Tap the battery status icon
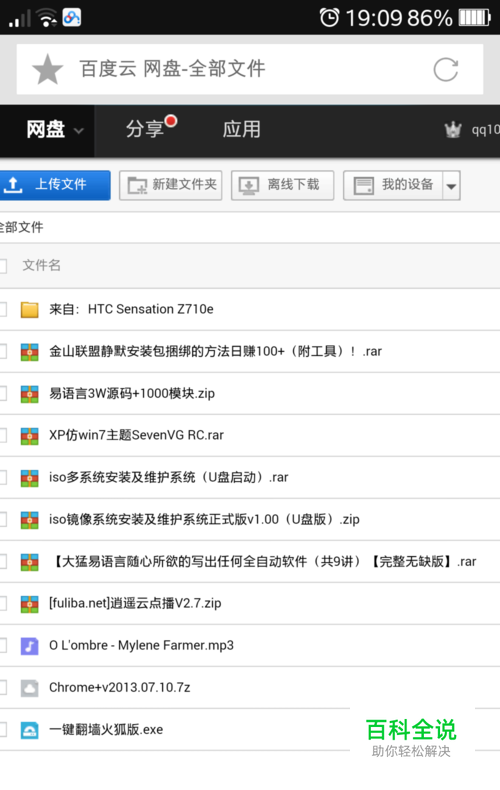The height and width of the screenshot is (790, 500). (x=474, y=18)
